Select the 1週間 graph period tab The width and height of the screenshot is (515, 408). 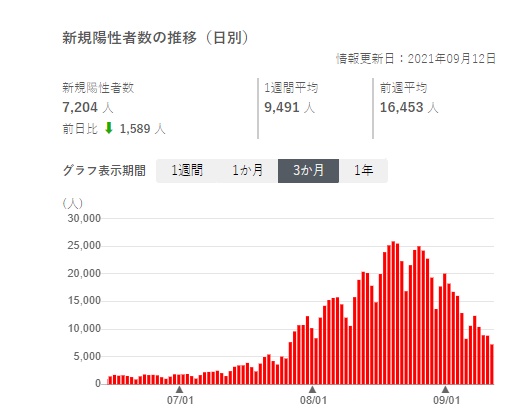point(187,171)
